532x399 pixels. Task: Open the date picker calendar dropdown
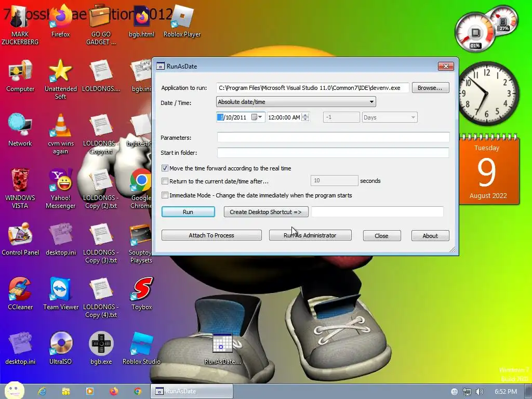[257, 117]
